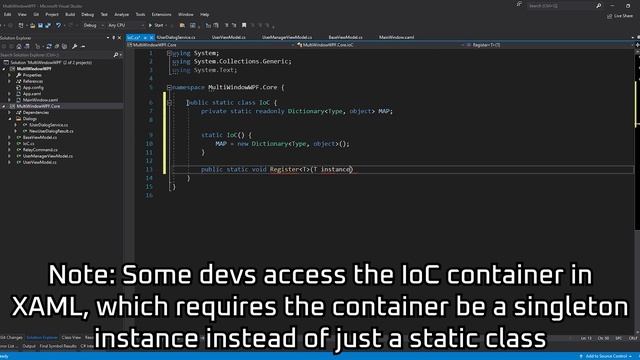Image resolution: width=640 pixels, height=360 pixels.
Task: Switch to the UserManagerViewModel.cs tab
Action: coord(287,37)
